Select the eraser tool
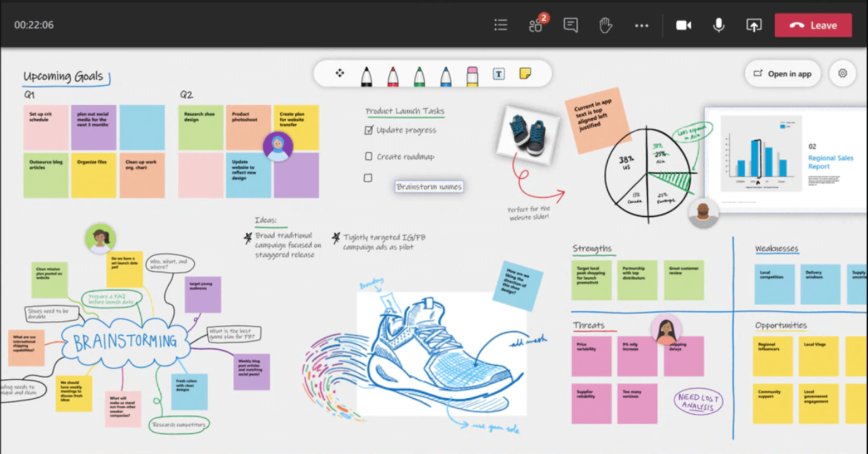 tap(472, 73)
